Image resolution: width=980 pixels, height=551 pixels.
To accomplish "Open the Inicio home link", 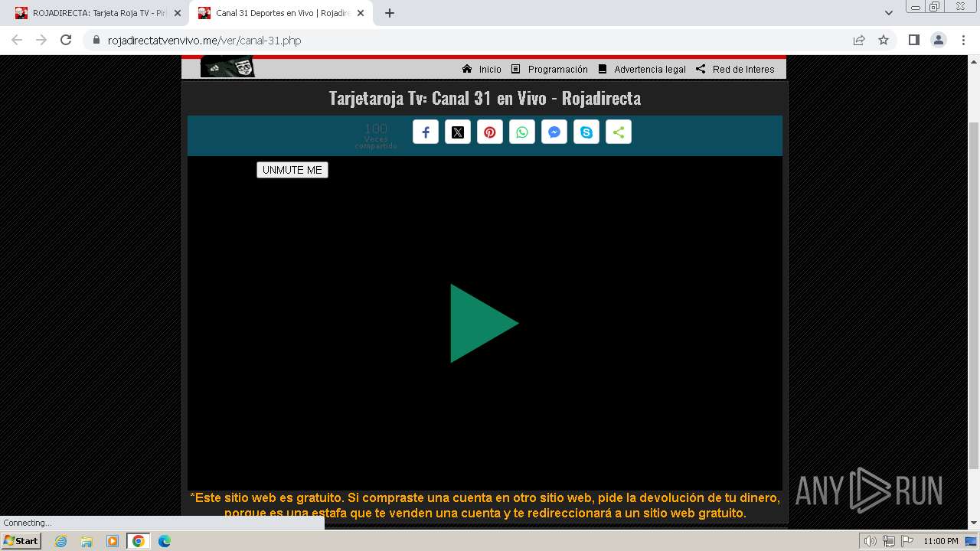I will [482, 69].
